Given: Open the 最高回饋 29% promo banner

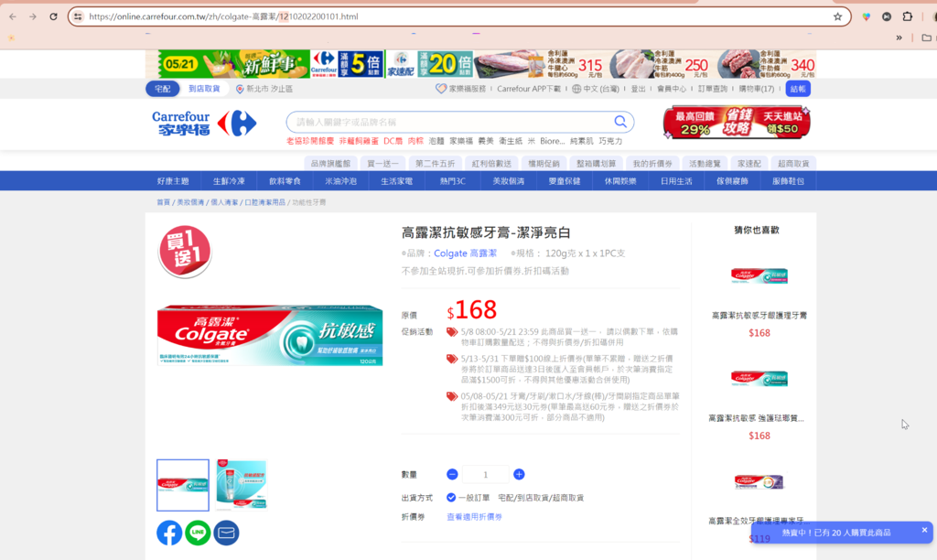Looking at the screenshot, I should click(737, 123).
